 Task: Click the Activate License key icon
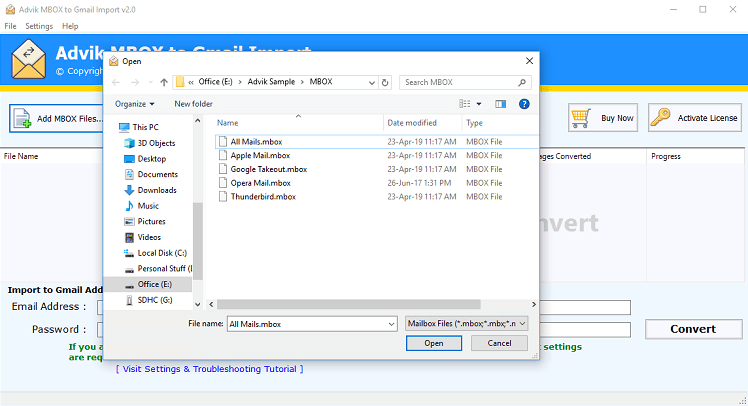click(661, 117)
